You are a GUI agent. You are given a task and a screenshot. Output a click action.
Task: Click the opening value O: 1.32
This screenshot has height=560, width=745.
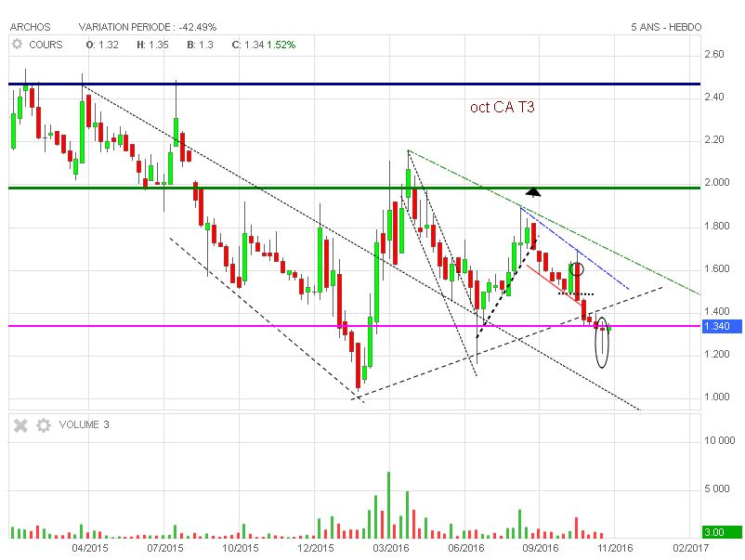click(102, 45)
